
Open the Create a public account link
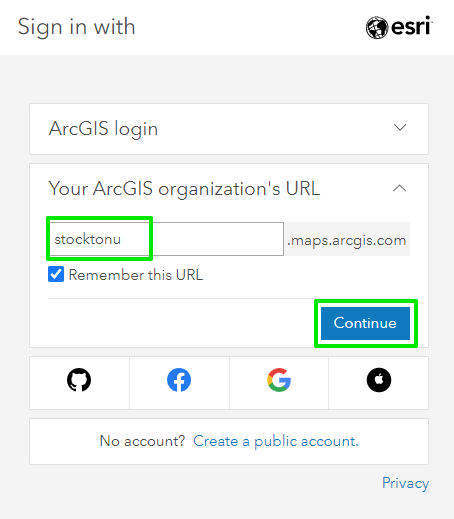click(x=276, y=441)
